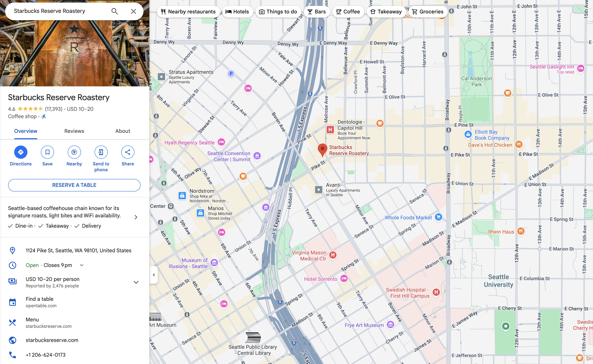The width and height of the screenshot is (593, 364).
Task: Click the Virginia Mason Medical Ctr marker
Action: tap(333, 255)
